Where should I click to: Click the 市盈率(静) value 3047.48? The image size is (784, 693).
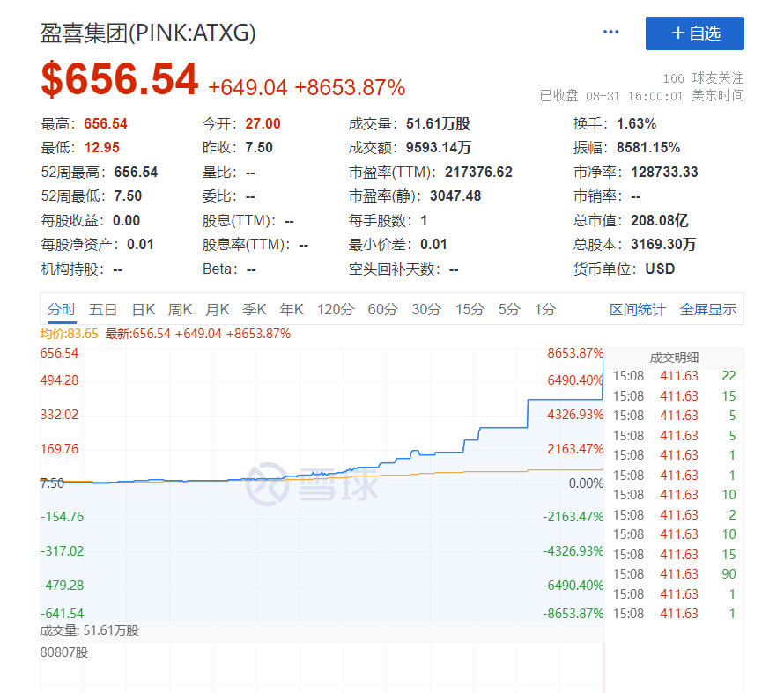point(455,195)
